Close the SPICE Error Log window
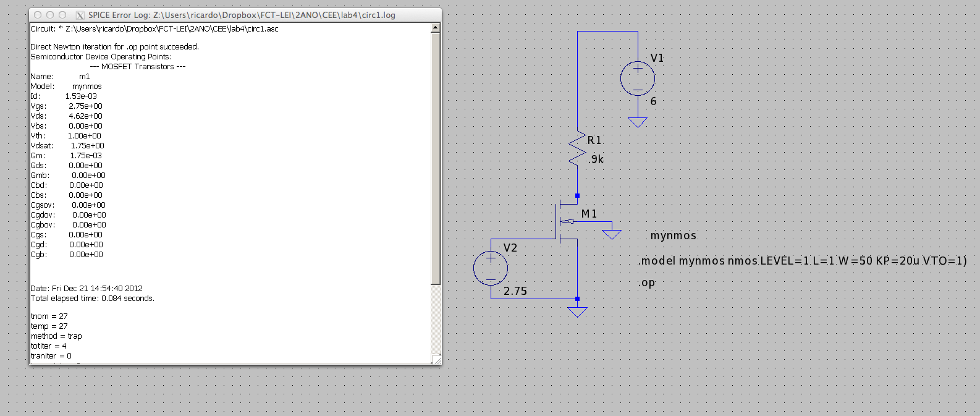This screenshot has height=416, width=980. (38, 15)
